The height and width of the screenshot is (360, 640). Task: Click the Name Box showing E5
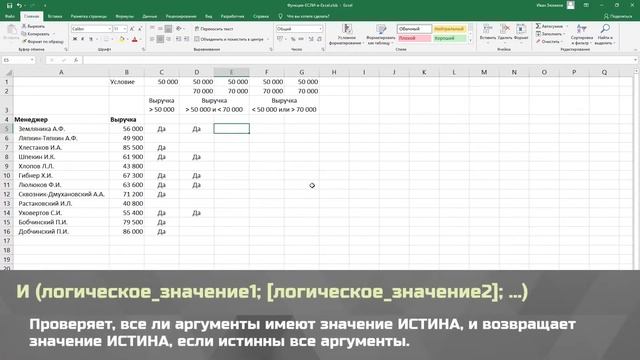tap(18, 60)
